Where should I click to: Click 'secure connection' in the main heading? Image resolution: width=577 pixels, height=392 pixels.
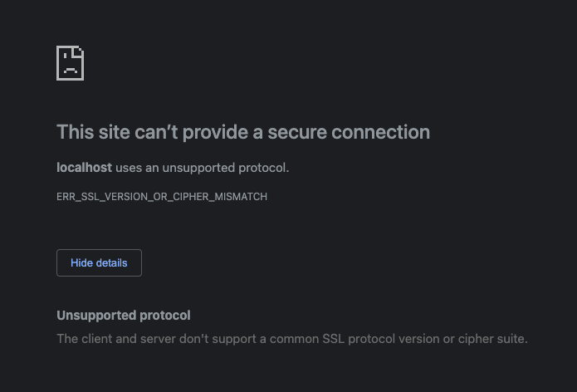(x=349, y=132)
